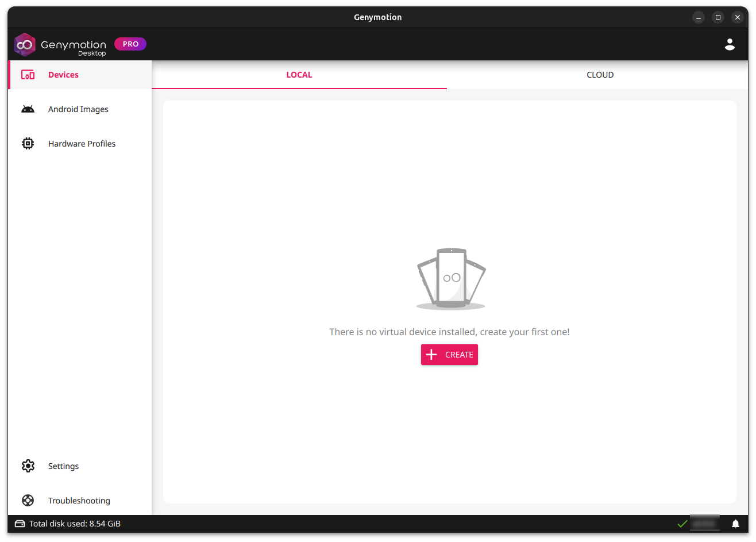756x542 pixels.
Task: Click the Hardware Profiles chip icon
Action: tap(28, 144)
